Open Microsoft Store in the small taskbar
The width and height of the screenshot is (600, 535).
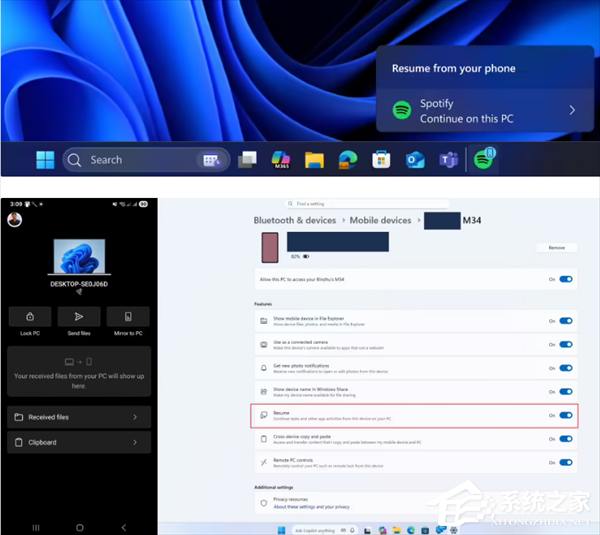(x=425, y=530)
